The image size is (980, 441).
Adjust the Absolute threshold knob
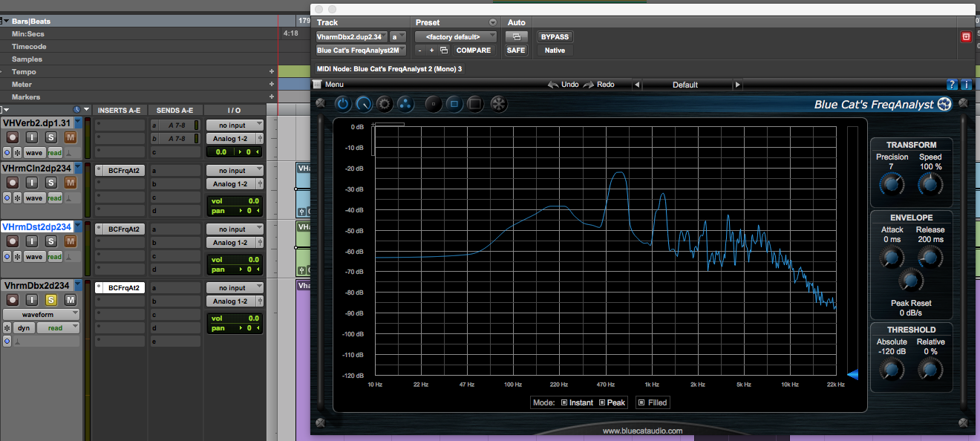(892, 368)
